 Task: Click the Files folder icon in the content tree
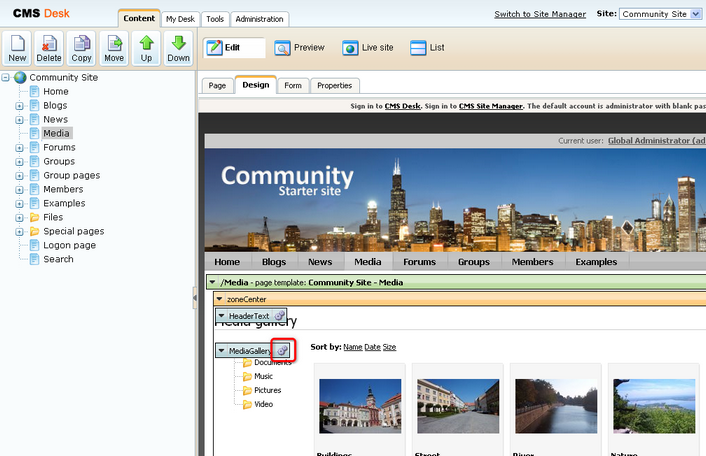point(35,217)
